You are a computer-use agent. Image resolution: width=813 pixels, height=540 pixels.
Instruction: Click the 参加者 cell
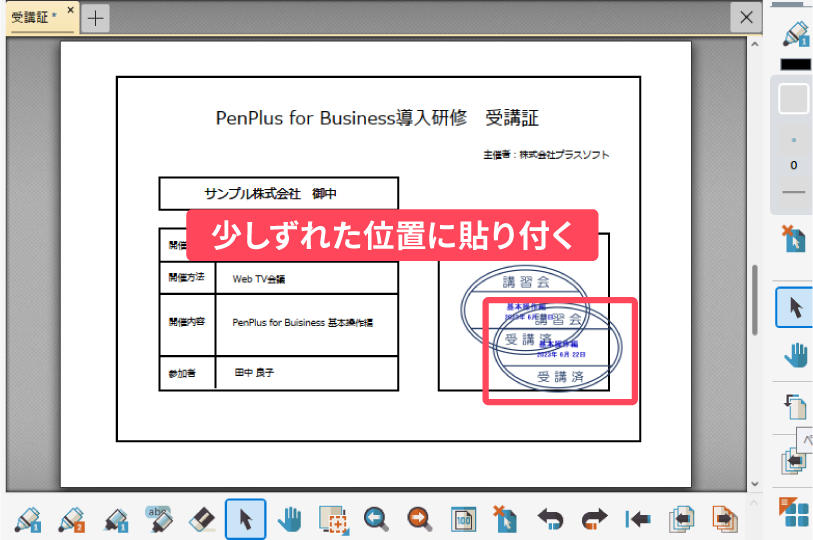click(x=187, y=373)
